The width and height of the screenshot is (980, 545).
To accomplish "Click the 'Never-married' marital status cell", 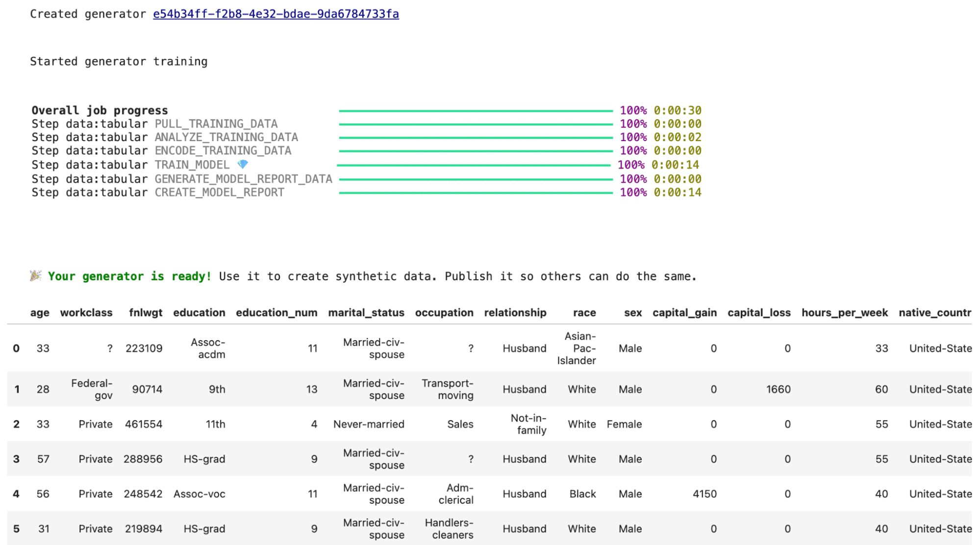I will click(369, 424).
